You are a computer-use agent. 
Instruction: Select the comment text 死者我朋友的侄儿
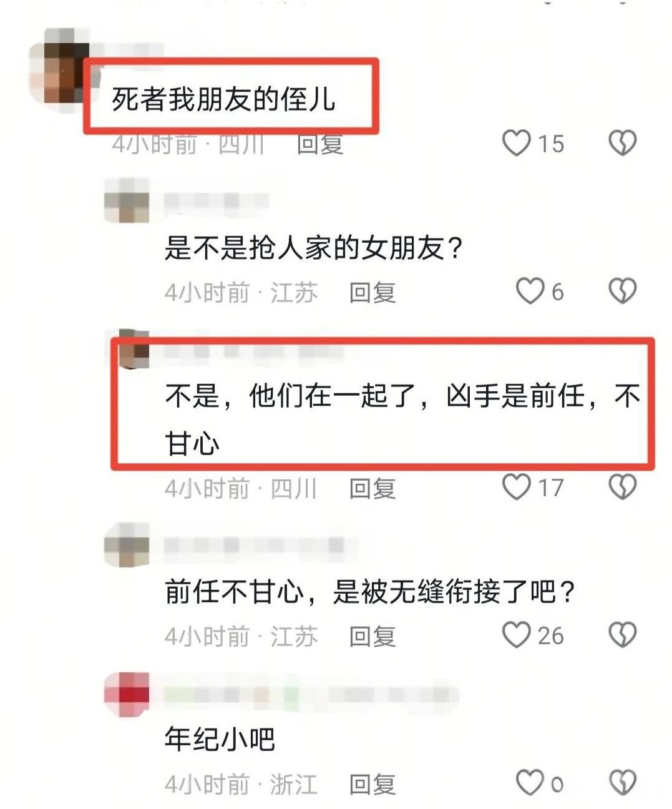pyautogui.click(x=224, y=99)
